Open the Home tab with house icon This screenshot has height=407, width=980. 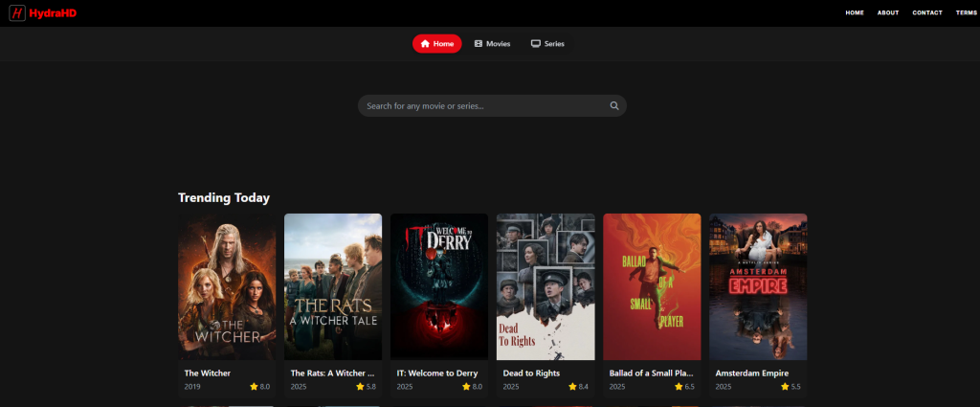click(436, 44)
